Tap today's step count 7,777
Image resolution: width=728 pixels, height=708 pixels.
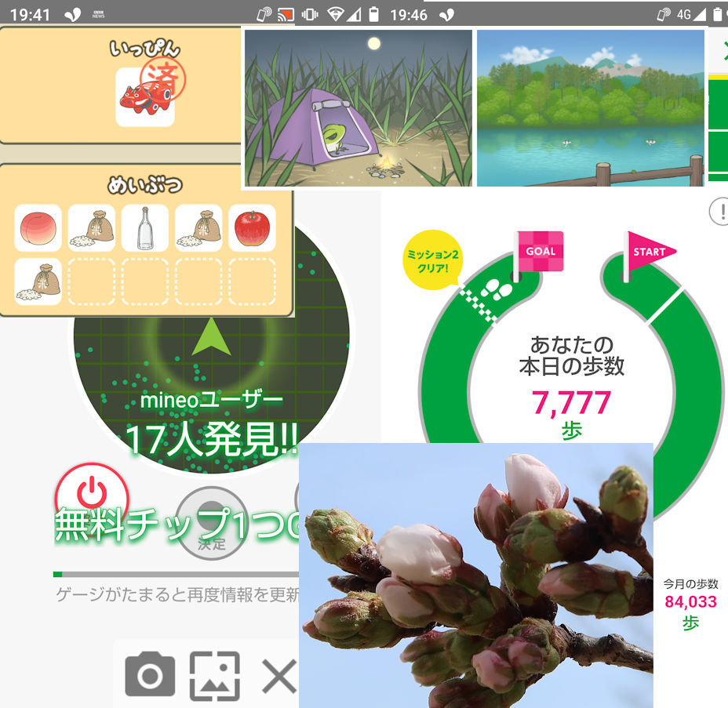(x=571, y=401)
